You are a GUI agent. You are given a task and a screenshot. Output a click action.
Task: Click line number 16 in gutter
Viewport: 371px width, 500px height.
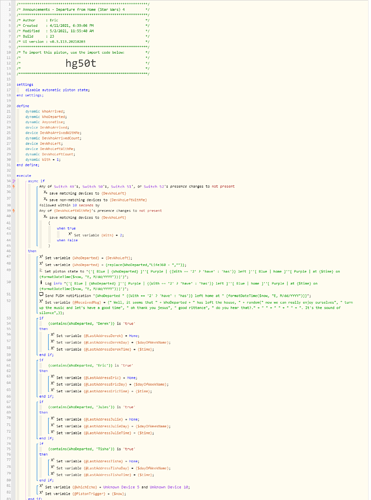pyautogui.click(x=9, y=85)
